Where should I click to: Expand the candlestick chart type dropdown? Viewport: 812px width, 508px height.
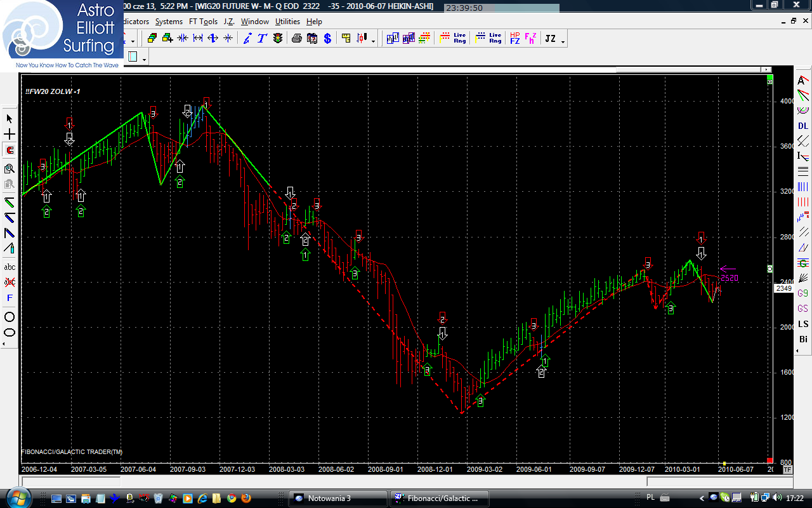coord(373,41)
